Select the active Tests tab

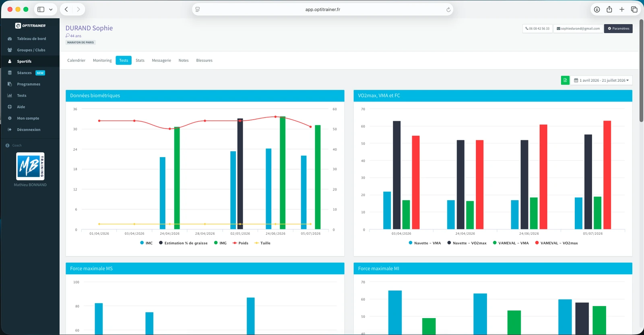(x=124, y=60)
